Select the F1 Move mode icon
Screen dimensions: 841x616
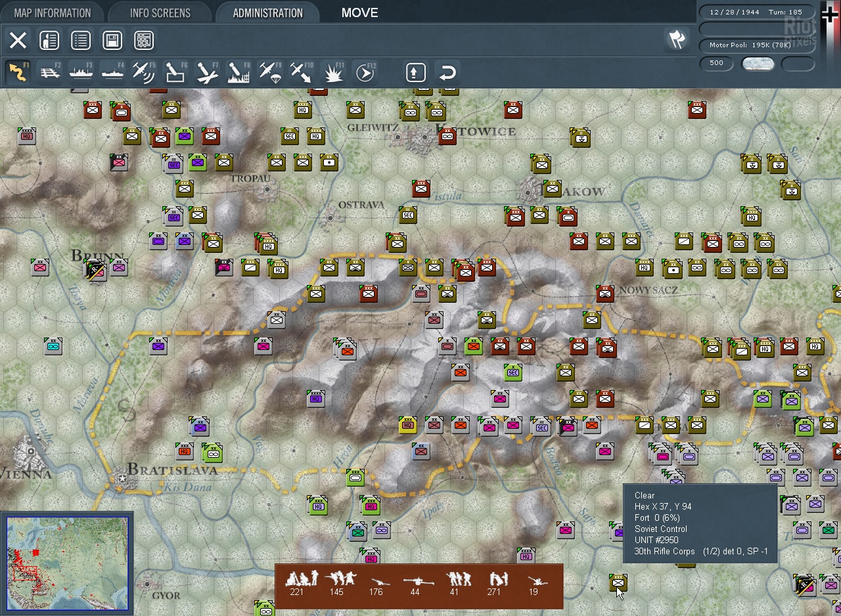[x=18, y=72]
